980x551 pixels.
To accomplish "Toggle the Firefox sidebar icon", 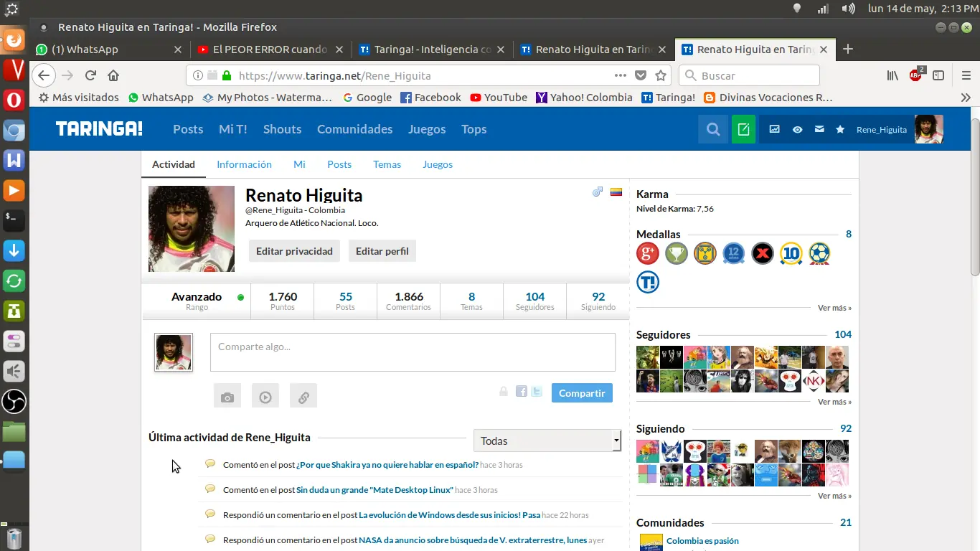I will (938, 75).
